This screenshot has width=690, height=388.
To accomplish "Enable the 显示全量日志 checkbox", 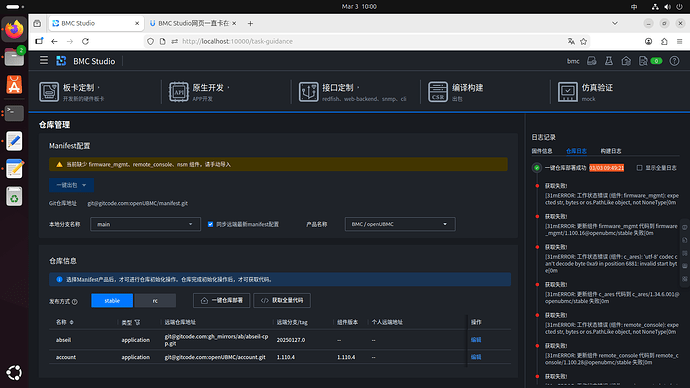I will [639, 168].
